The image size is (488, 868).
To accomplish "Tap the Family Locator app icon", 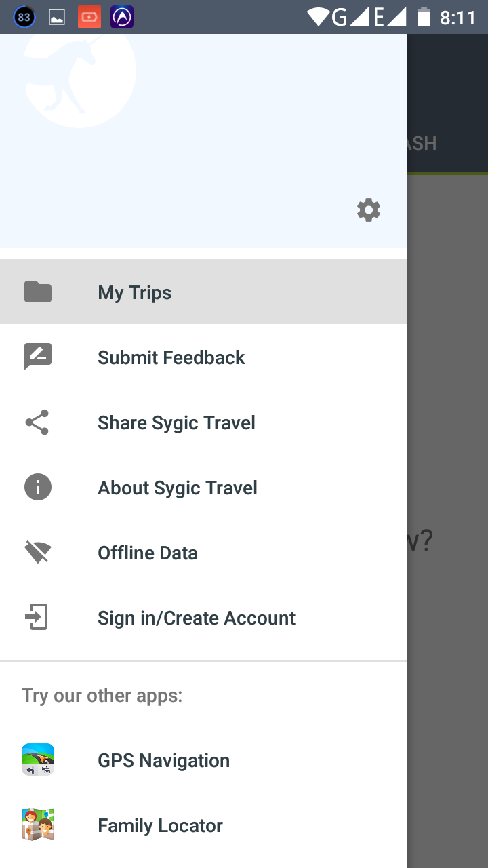I will click(x=38, y=825).
